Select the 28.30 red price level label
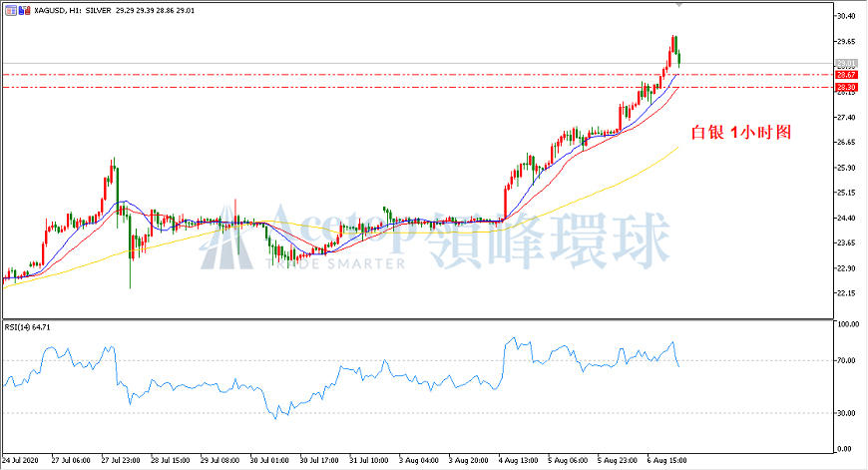Viewport: 868px width, 470px height. (x=846, y=88)
